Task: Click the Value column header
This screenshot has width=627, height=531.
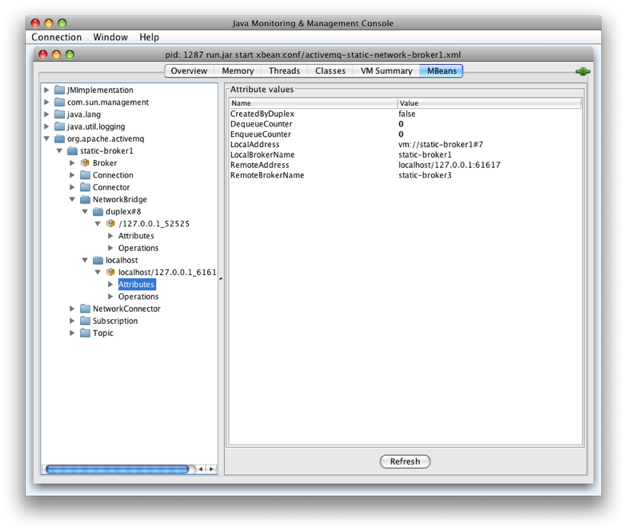Action: pyautogui.click(x=489, y=103)
